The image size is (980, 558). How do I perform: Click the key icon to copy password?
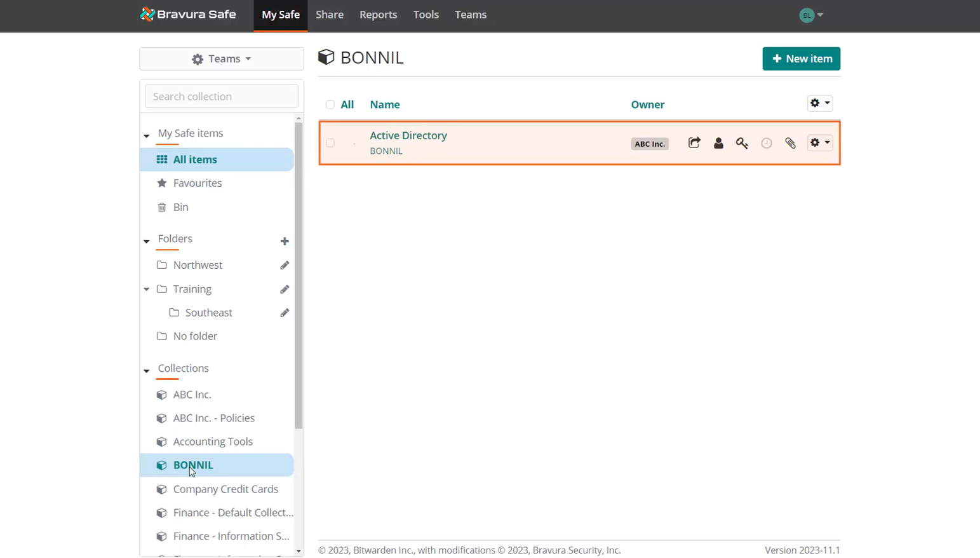(742, 143)
